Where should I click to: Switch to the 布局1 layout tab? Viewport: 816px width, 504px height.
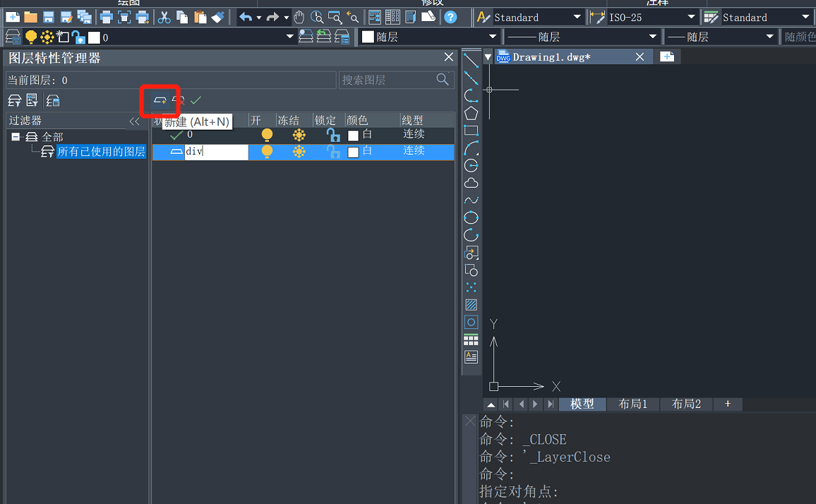click(632, 404)
